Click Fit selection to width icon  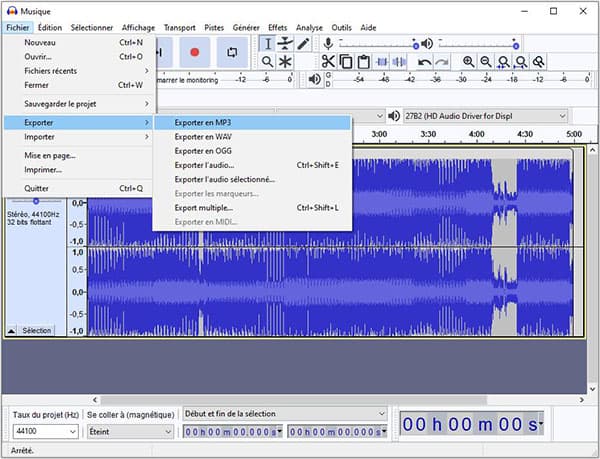(x=504, y=62)
